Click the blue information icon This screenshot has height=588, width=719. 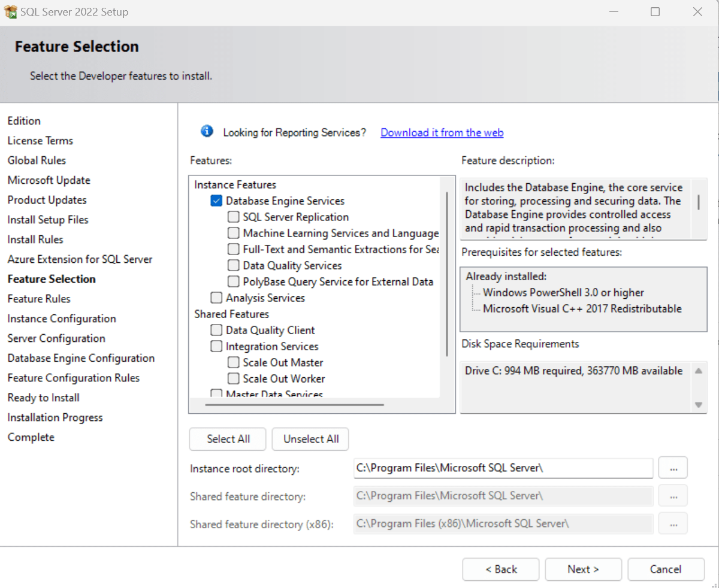207,131
